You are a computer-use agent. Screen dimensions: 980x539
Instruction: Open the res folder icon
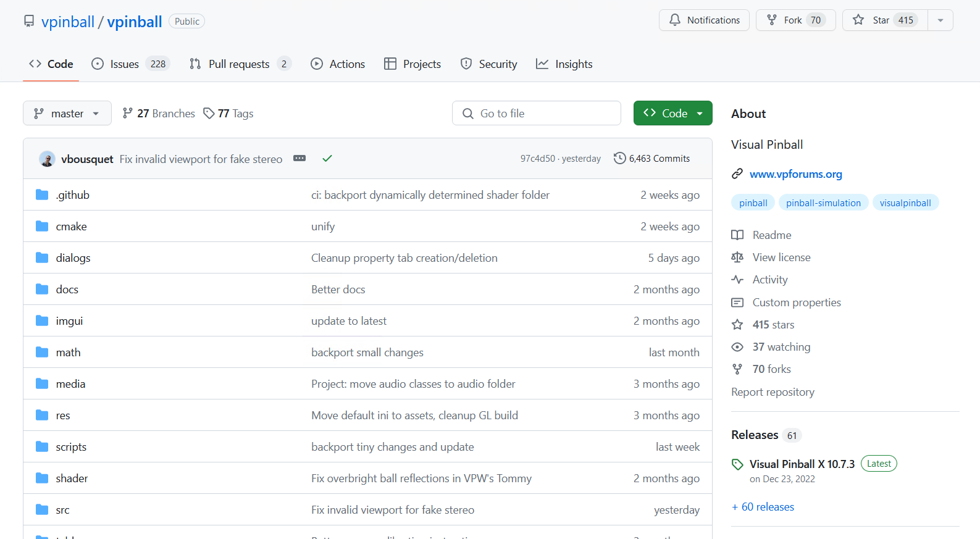[42, 416]
